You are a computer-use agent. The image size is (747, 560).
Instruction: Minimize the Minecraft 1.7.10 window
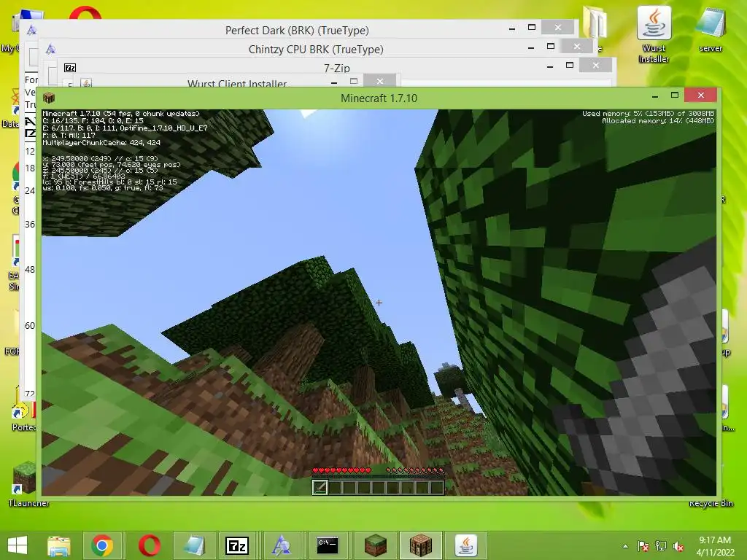[655, 96]
